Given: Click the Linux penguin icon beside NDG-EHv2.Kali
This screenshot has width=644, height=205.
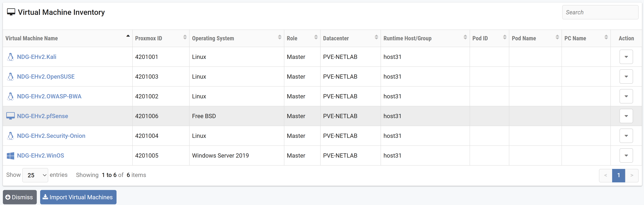Looking at the screenshot, I should tap(10, 57).
